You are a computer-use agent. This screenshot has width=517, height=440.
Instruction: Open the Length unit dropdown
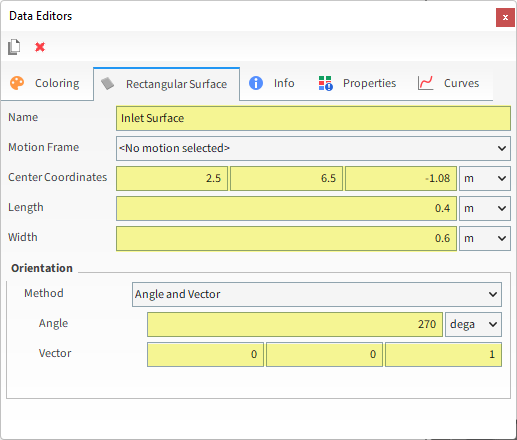click(485, 208)
